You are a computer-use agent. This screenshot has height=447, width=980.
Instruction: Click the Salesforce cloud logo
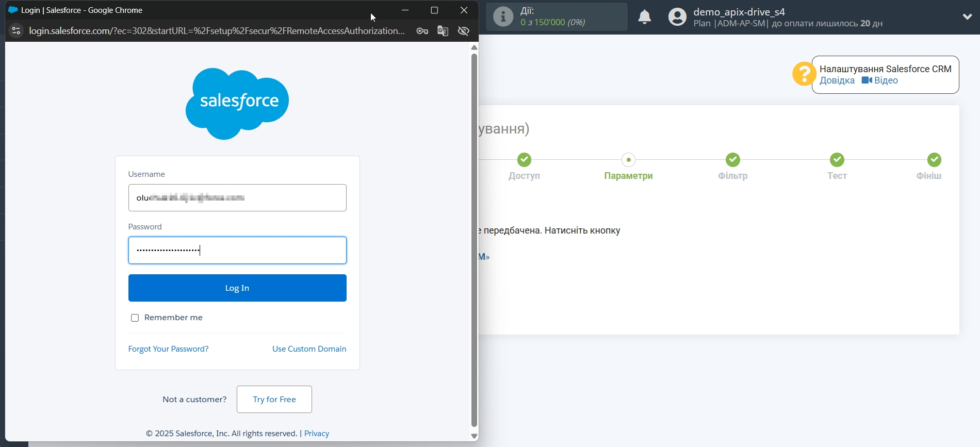(237, 104)
